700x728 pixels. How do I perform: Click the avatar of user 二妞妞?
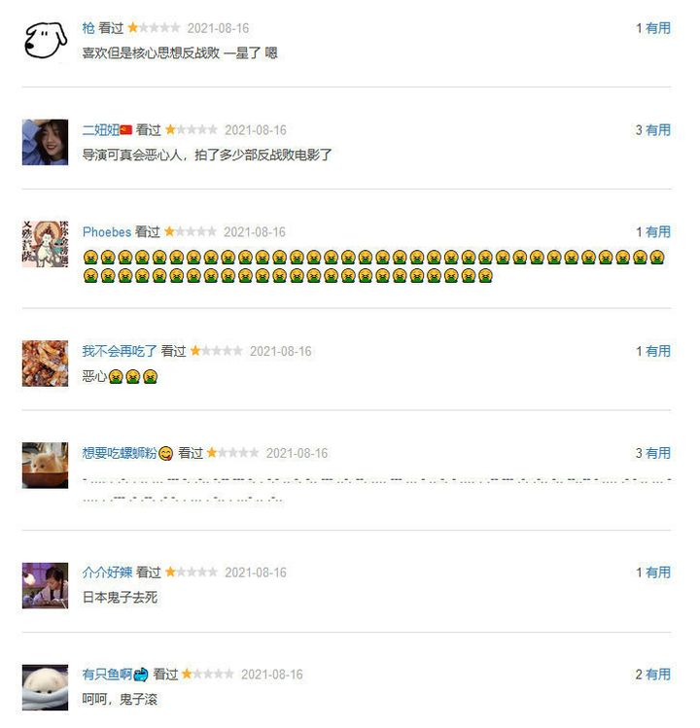[45, 142]
